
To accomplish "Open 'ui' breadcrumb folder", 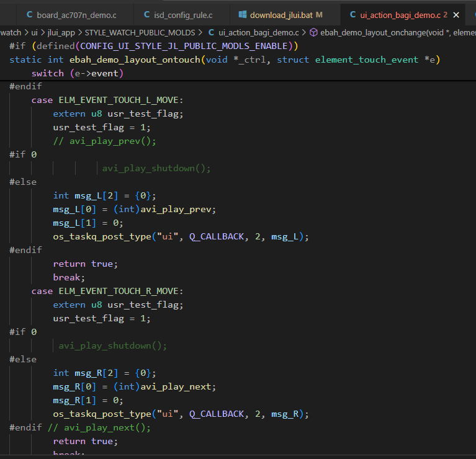I will 35,32.
